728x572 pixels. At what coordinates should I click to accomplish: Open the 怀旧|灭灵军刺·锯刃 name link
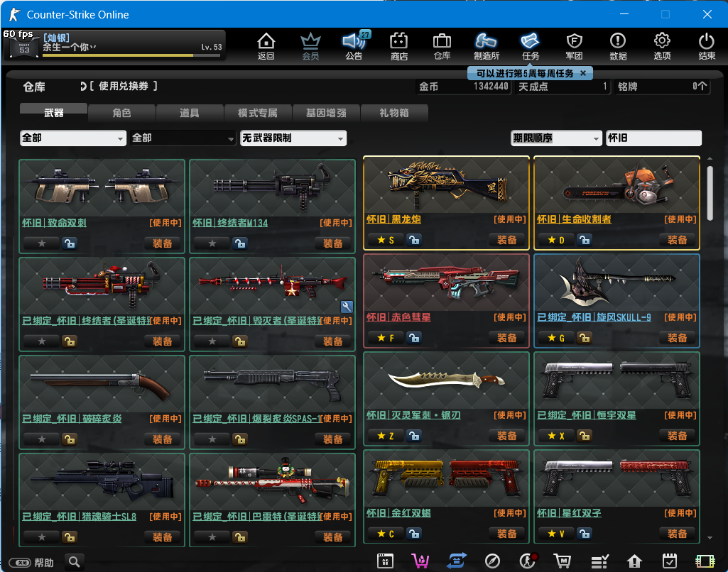413,415
